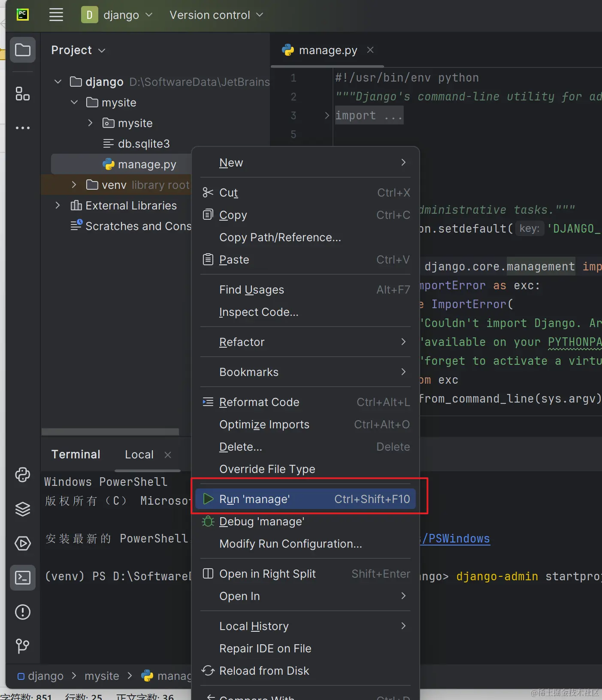Show more tool windows ellipsis
The width and height of the screenshot is (602, 700).
click(x=23, y=128)
